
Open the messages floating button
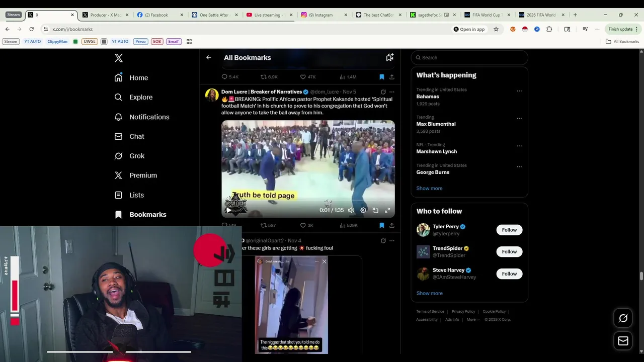[623, 341]
